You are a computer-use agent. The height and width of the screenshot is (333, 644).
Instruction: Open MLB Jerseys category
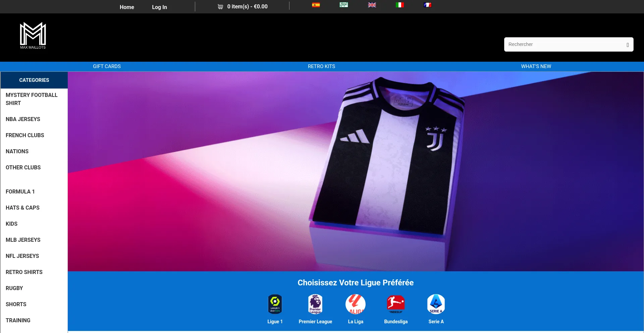(x=23, y=240)
